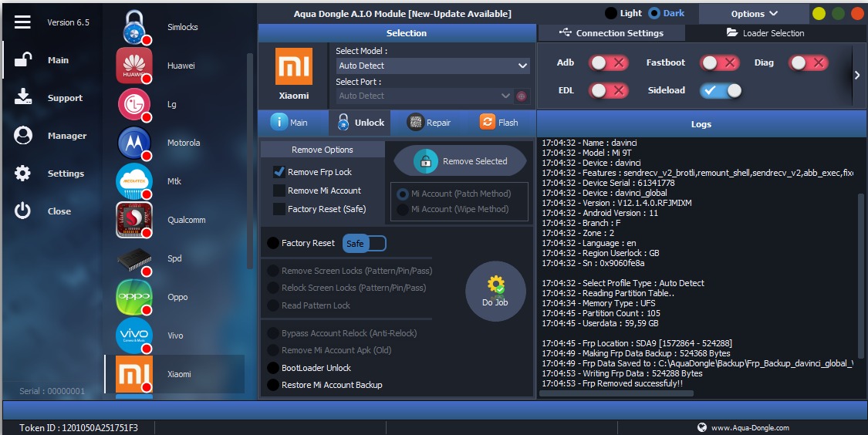Switch to the Unlock tab
The height and width of the screenshot is (435, 868).
tap(360, 123)
